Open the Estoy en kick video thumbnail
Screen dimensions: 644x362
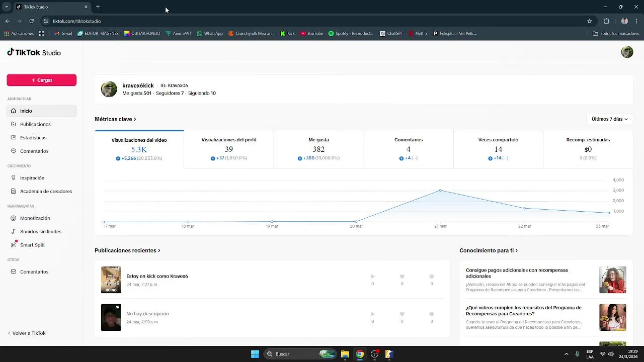(111, 280)
